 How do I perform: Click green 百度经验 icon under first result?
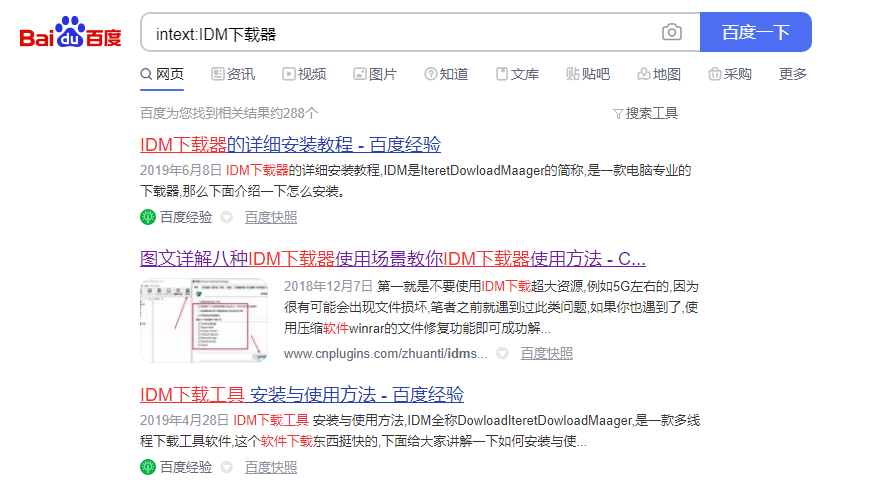[148, 217]
